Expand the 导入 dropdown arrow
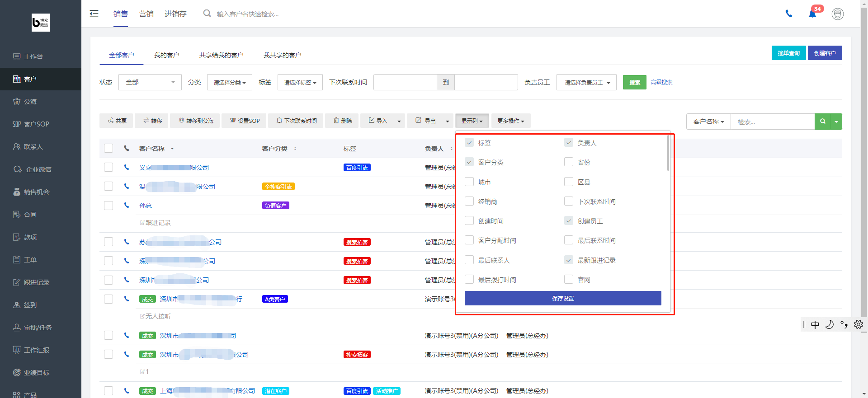 399,121
